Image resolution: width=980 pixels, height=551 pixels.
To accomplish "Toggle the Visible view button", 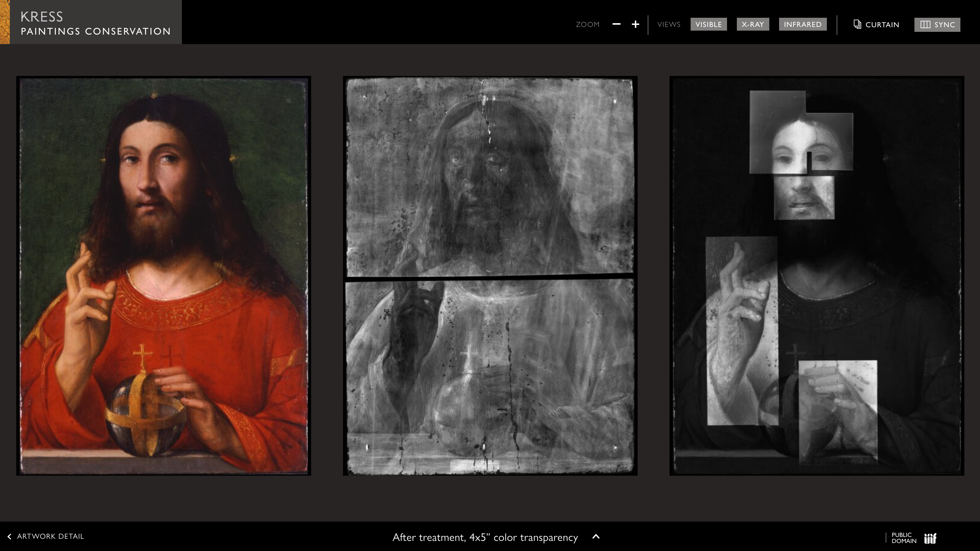I will 708,24.
